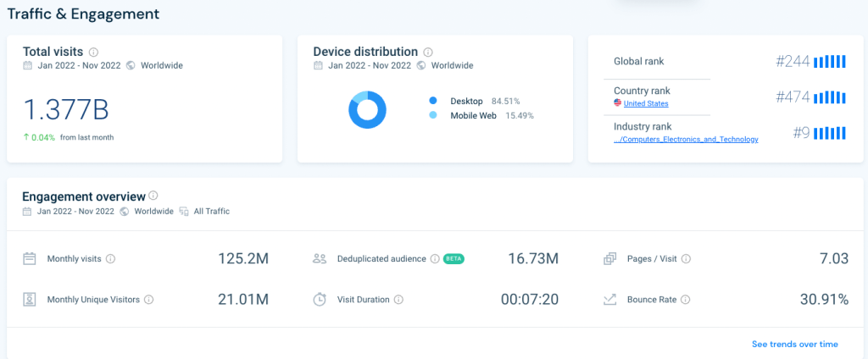Screen dimensions: 868x359
Task: Click the globe icon in Device distribution card
Action: pos(421,65)
